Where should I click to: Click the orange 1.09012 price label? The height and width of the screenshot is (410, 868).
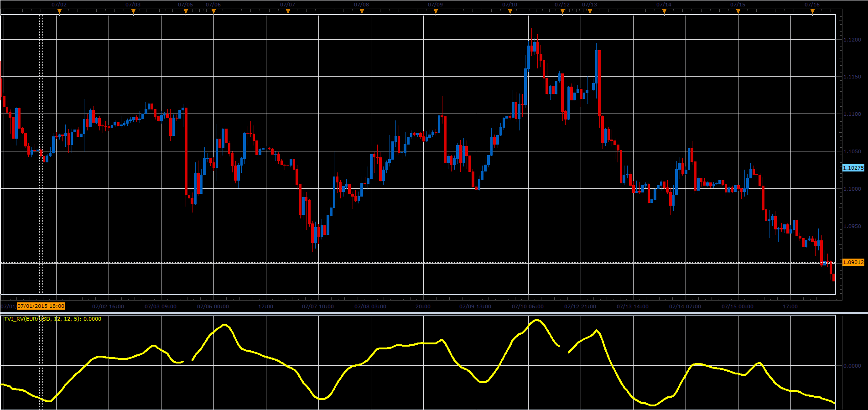coord(853,262)
